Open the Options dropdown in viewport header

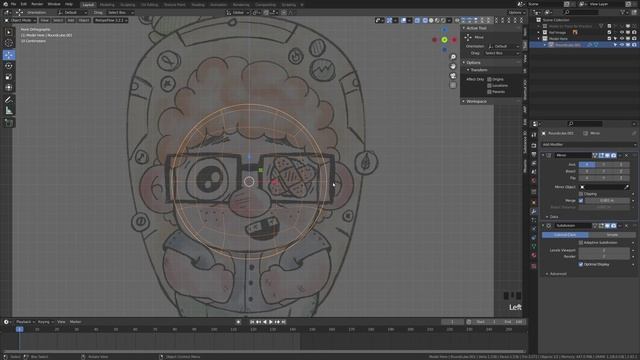[x=517, y=13]
